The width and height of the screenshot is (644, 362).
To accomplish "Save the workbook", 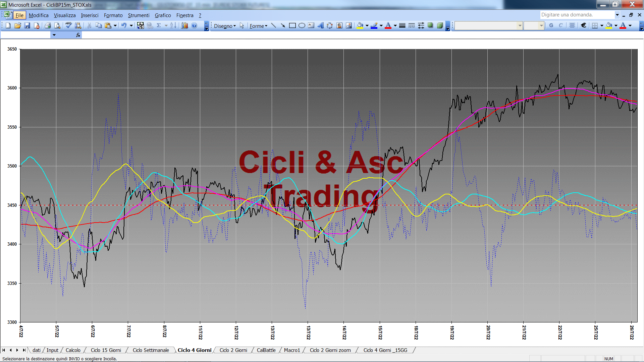I will 28,25.
